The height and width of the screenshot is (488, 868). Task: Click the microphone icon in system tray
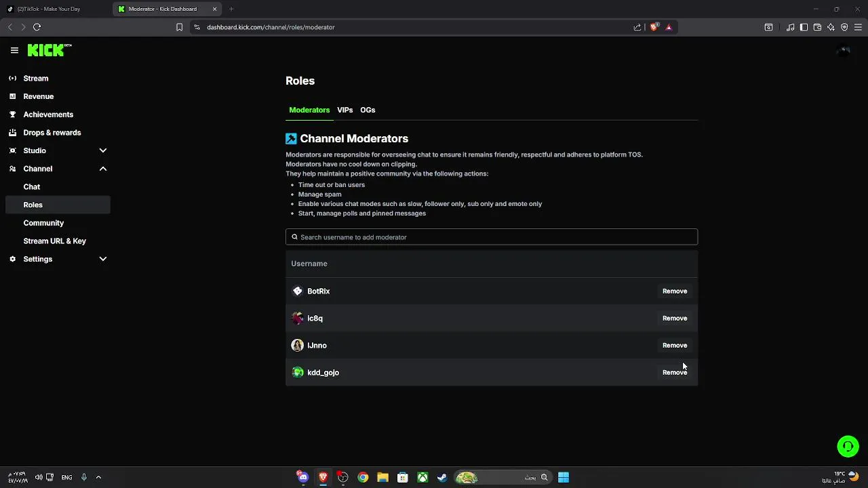84,477
